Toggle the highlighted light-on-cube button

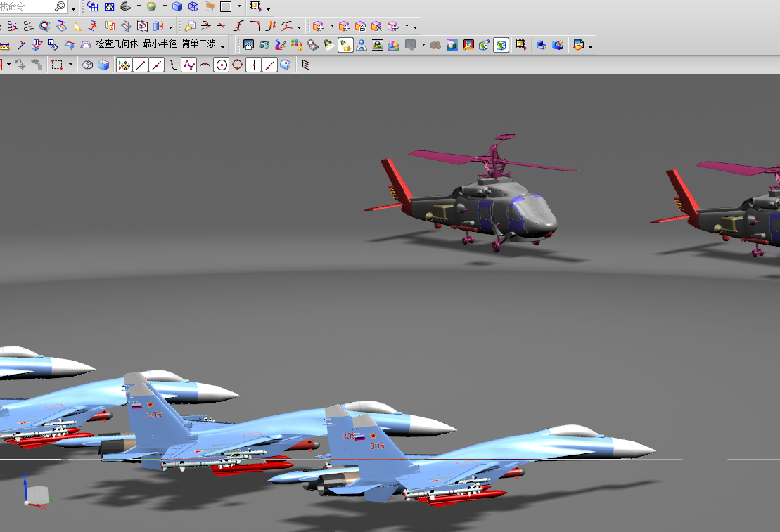coord(345,45)
